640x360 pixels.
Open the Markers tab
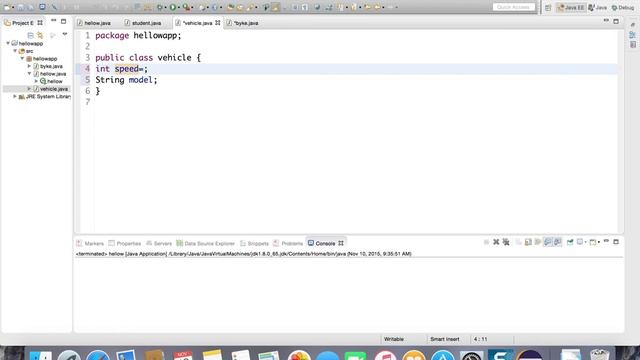tap(90, 243)
